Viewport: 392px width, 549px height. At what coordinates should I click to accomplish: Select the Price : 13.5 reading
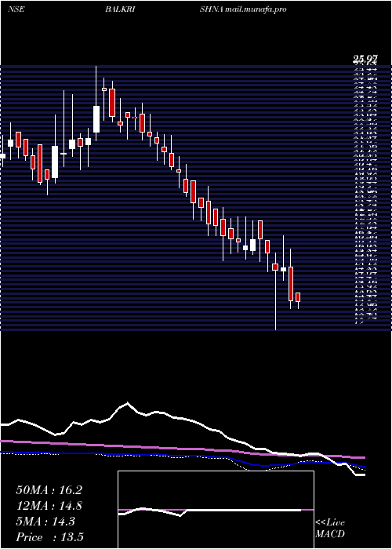(49, 537)
